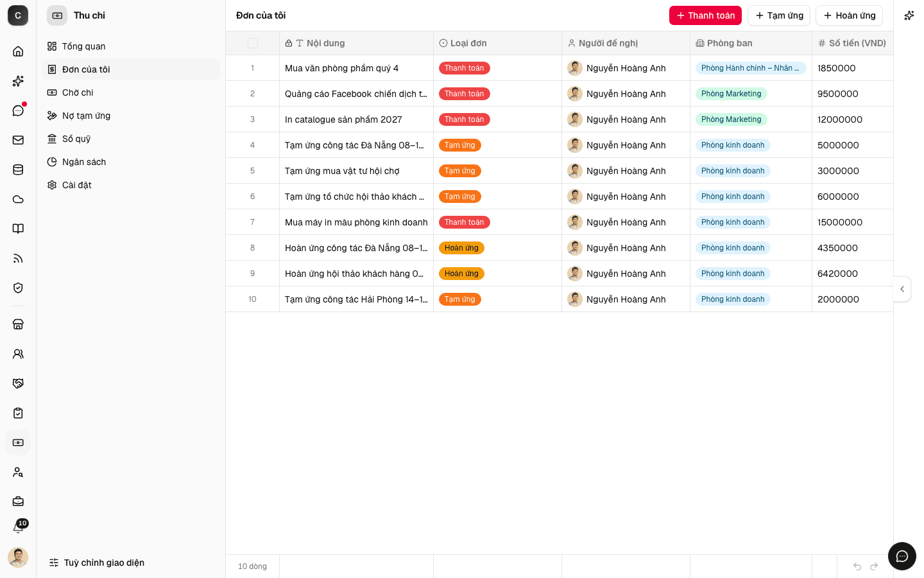Open the store icon in the left rail

point(18,324)
